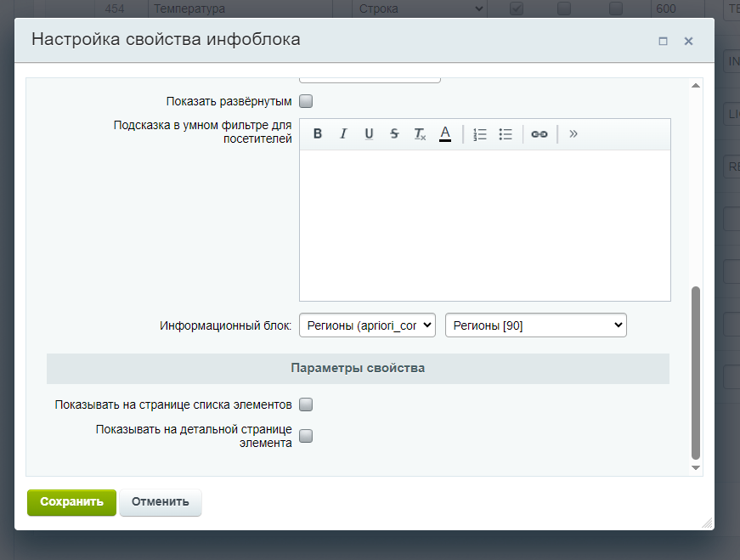Apply strikethrough formatting in editor toolbar
The image size is (740, 560).
[x=394, y=134]
